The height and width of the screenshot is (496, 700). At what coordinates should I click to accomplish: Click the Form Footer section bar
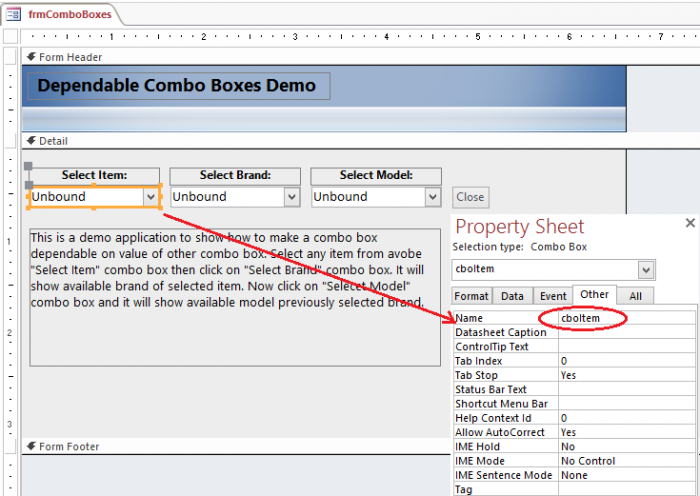pos(237,446)
